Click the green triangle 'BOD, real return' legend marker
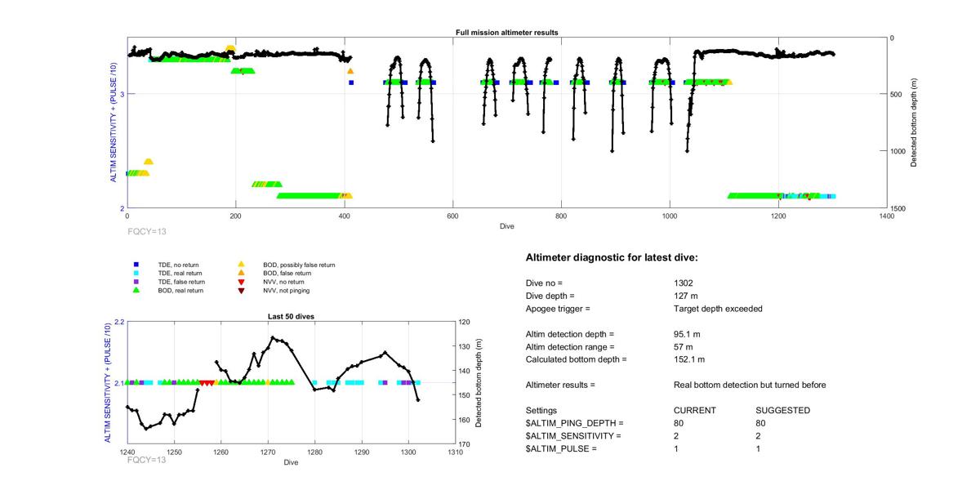 [136, 290]
